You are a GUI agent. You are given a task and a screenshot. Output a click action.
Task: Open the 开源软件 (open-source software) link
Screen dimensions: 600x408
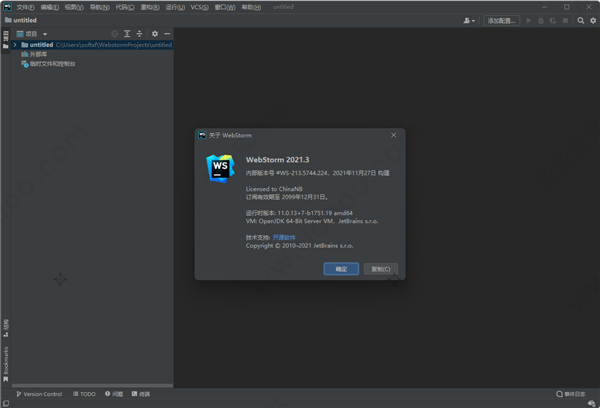click(284, 237)
